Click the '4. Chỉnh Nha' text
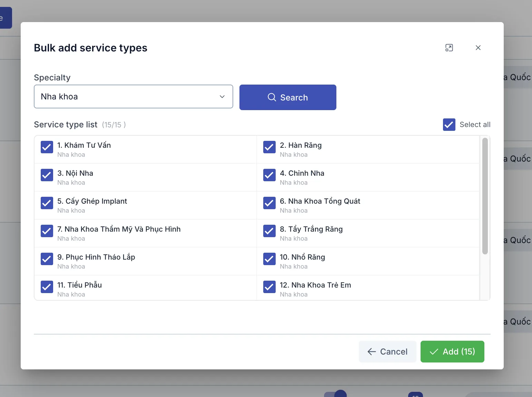Screen dimensions: 532x397 click(302, 173)
